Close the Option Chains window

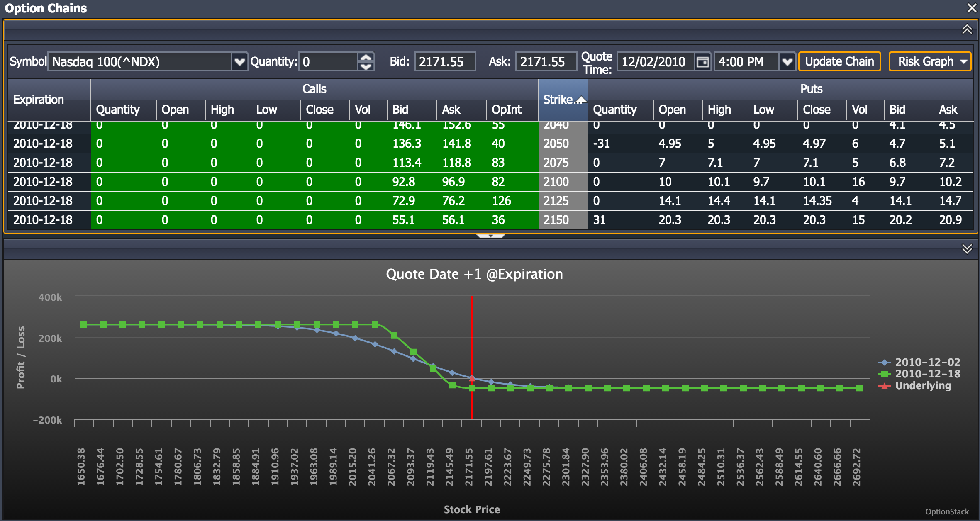pos(972,8)
